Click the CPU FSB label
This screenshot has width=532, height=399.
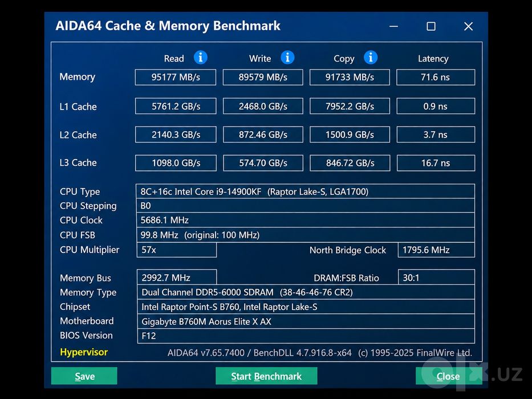coord(78,235)
